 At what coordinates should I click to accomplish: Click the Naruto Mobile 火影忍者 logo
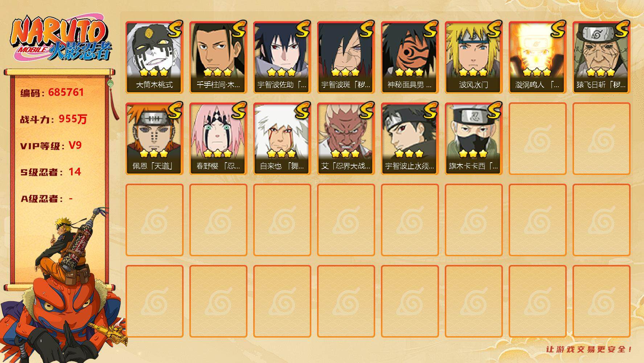(x=61, y=39)
